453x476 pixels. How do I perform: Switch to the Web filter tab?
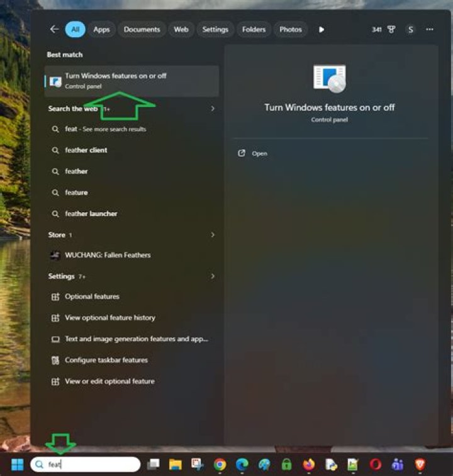tap(181, 30)
